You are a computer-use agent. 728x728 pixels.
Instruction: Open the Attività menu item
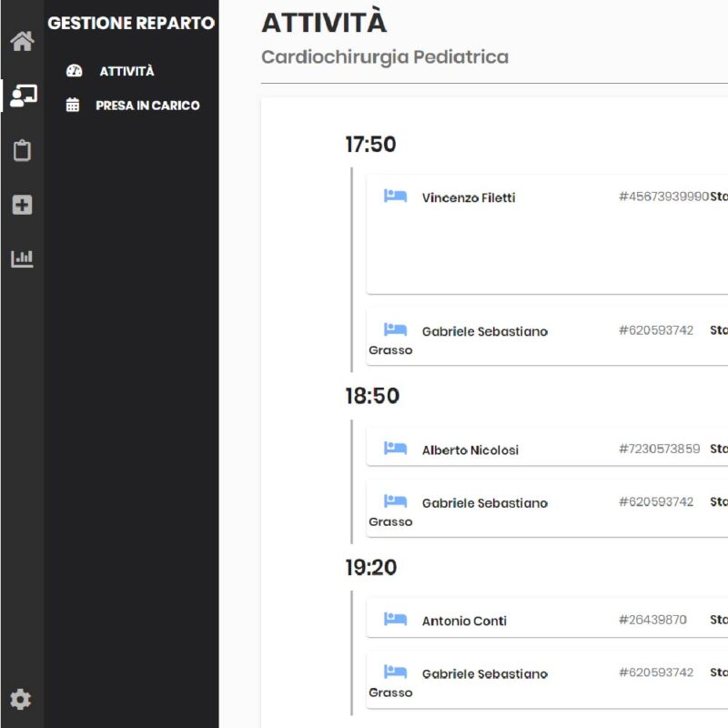coord(126,71)
